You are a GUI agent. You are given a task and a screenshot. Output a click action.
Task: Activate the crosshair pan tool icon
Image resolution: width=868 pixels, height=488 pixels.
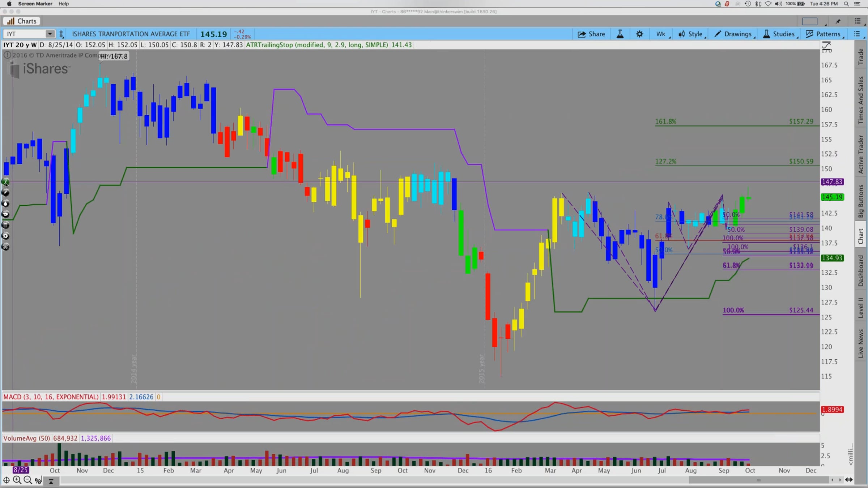[7, 480]
